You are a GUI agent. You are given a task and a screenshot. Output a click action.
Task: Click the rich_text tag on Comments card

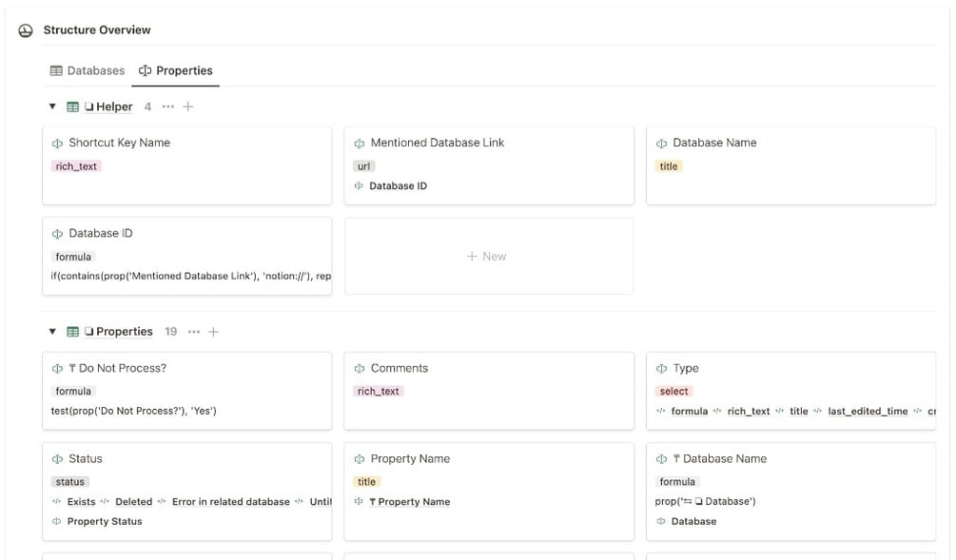[x=378, y=391]
